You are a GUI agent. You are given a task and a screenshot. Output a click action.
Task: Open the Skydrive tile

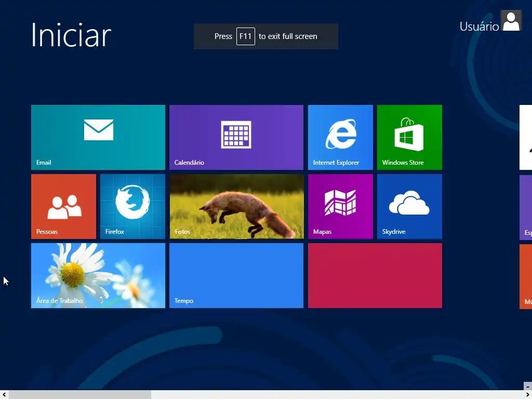[x=409, y=207]
